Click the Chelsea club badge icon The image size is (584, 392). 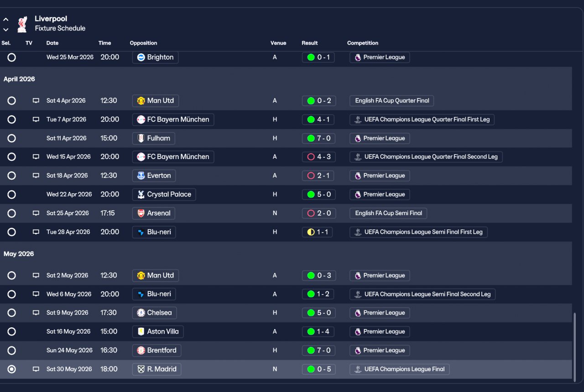(x=141, y=313)
